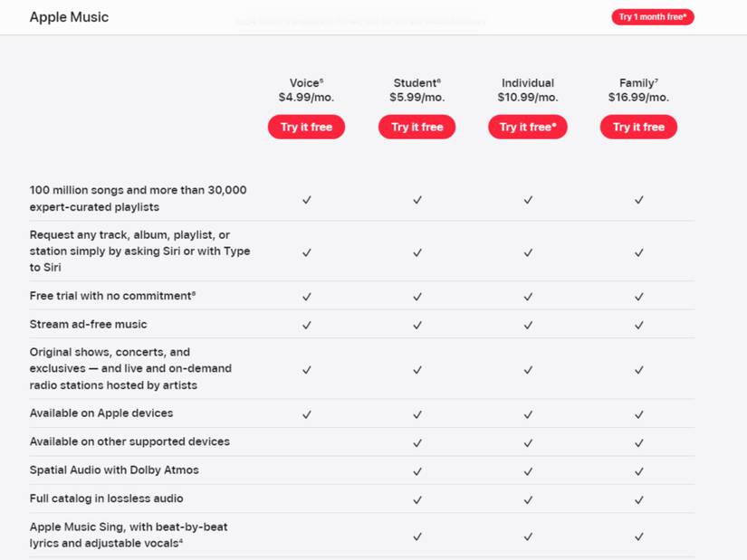Click Voice checkmark for Stream ad-free music

[307, 326]
